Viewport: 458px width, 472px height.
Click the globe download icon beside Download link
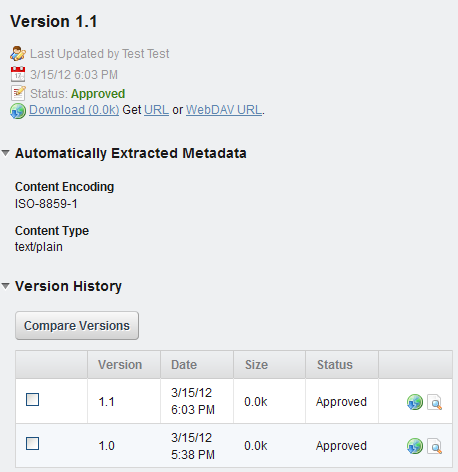point(18,111)
